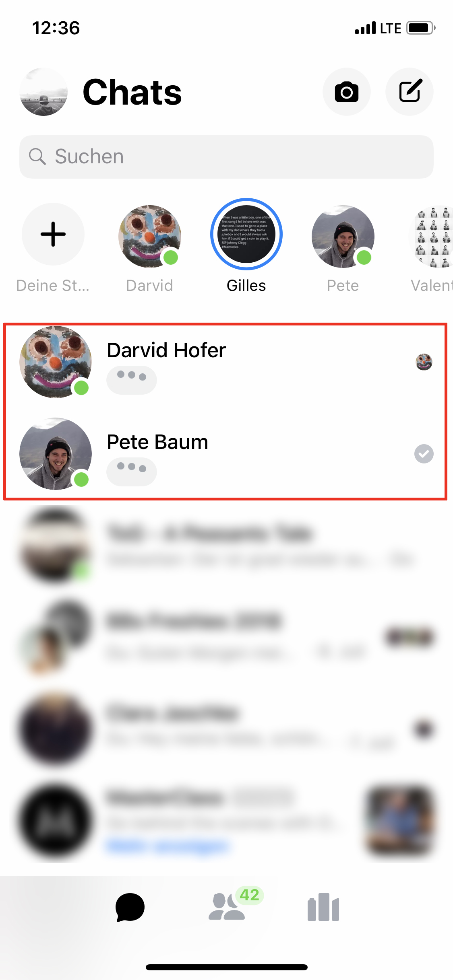Add your story with the plus button
The height and width of the screenshot is (980, 453).
coord(53,234)
